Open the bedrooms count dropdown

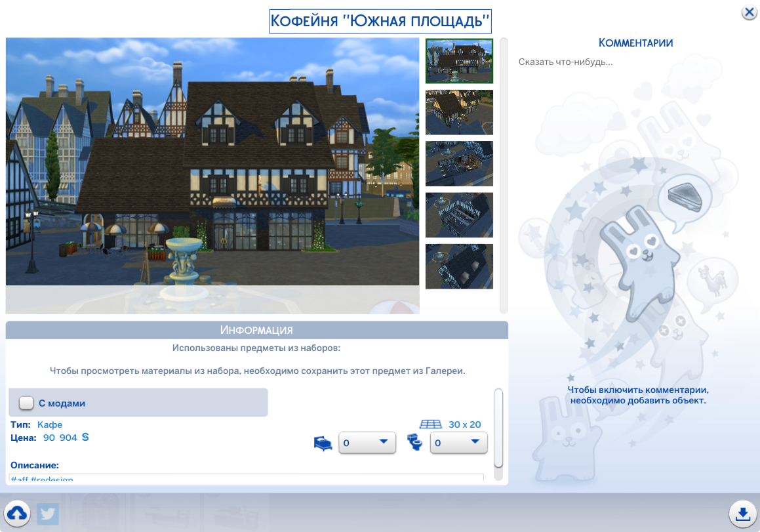[x=367, y=442]
